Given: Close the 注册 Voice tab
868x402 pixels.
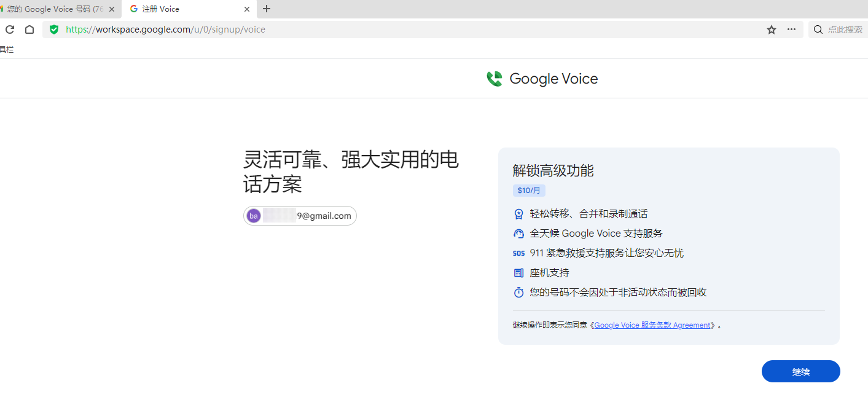Looking at the screenshot, I should (x=247, y=9).
